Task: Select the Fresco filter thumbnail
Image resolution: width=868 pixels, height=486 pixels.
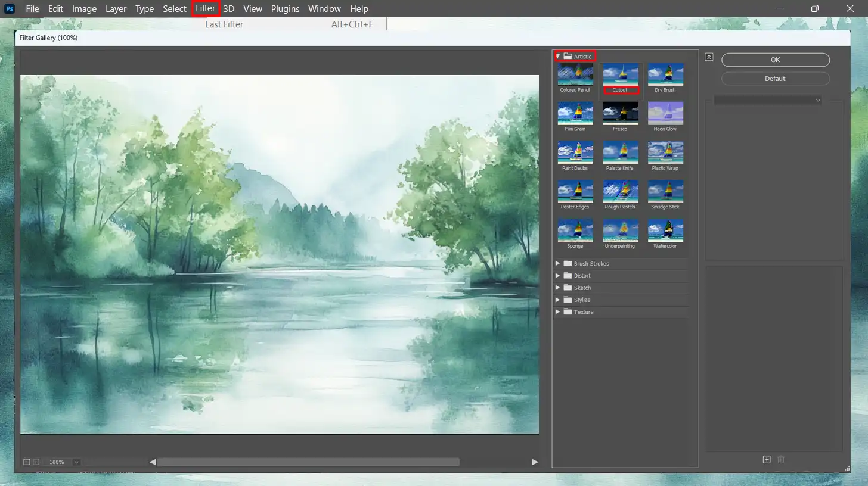Action: (621, 113)
